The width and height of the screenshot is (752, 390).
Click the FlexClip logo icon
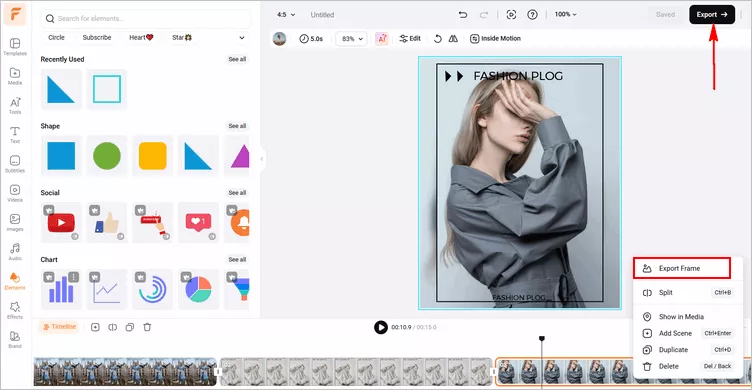point(15,15)
